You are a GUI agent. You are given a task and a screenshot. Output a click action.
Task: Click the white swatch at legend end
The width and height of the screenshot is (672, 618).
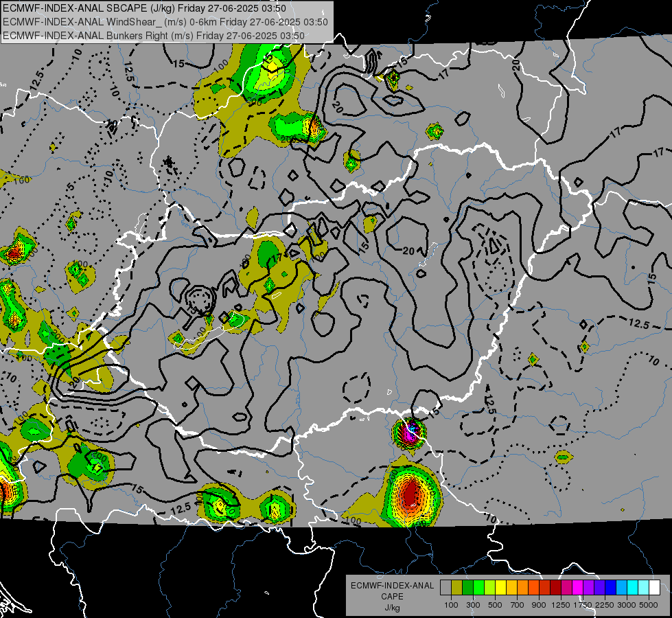coord(654,588)
